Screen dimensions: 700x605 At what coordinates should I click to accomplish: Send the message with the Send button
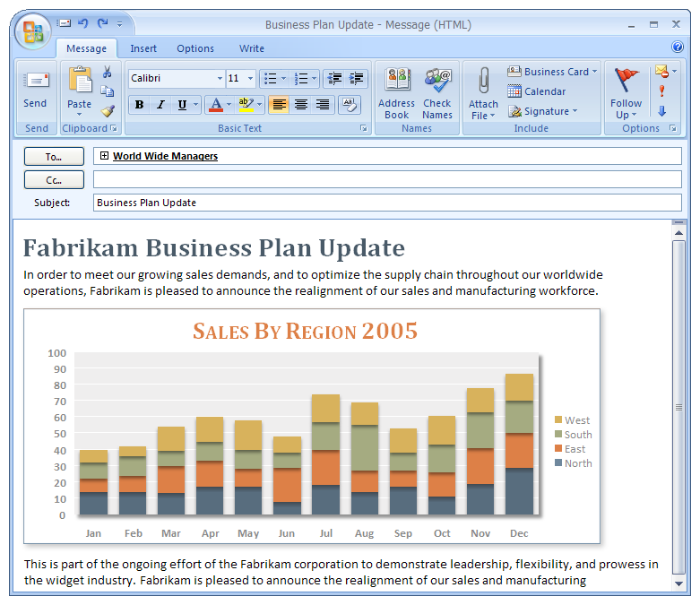pyautogui.click(x=36, y=91)
